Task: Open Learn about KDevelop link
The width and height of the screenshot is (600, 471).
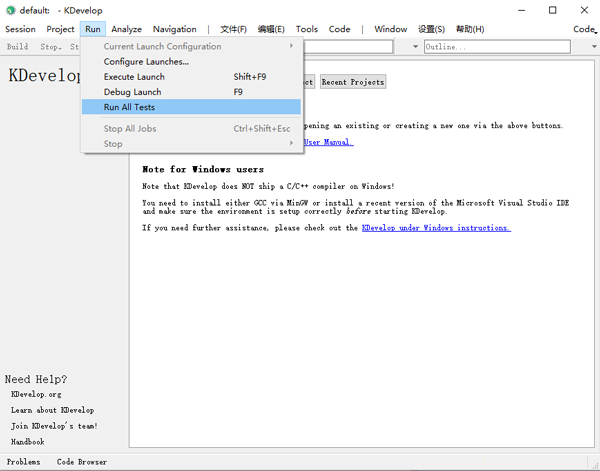Action: point(52,410)
